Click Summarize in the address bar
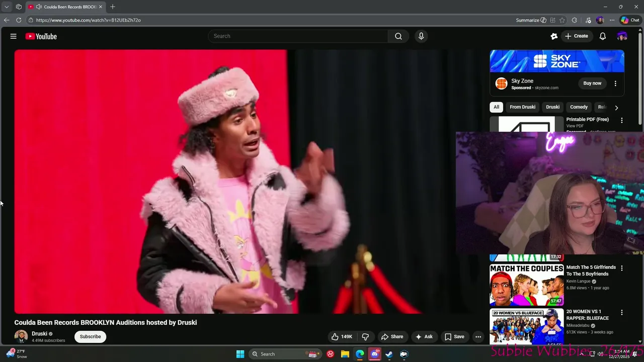This screenshot has width=644, height=362. click(531, 20)
